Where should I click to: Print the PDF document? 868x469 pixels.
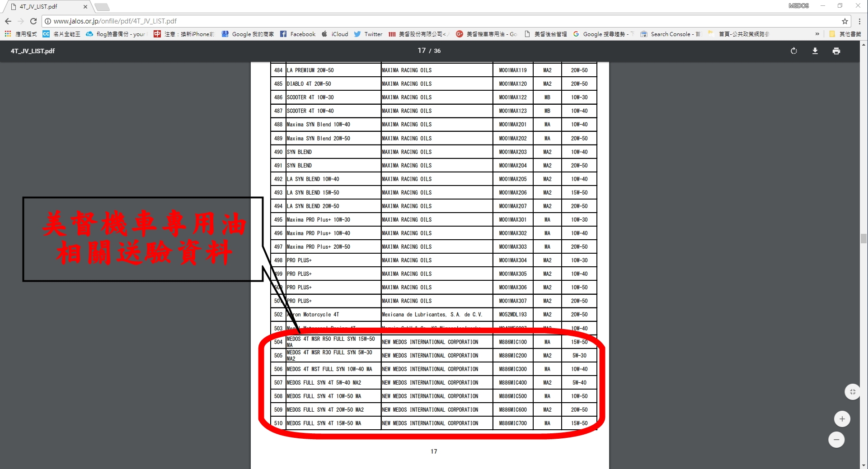pyautogui.click(x=836, y=51)
